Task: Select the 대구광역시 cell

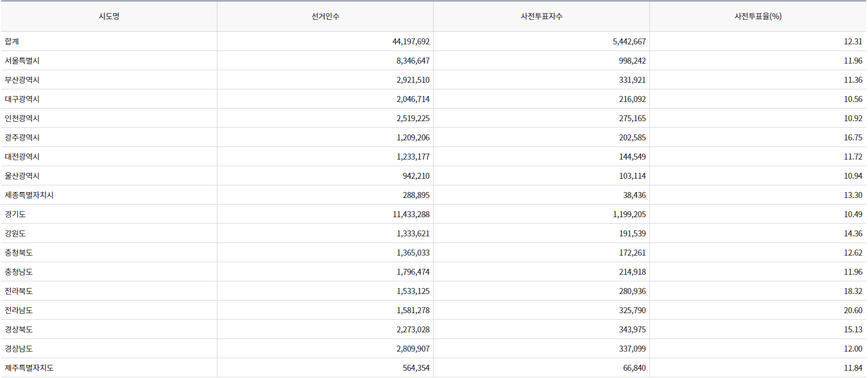Action: tap(22, 99)
